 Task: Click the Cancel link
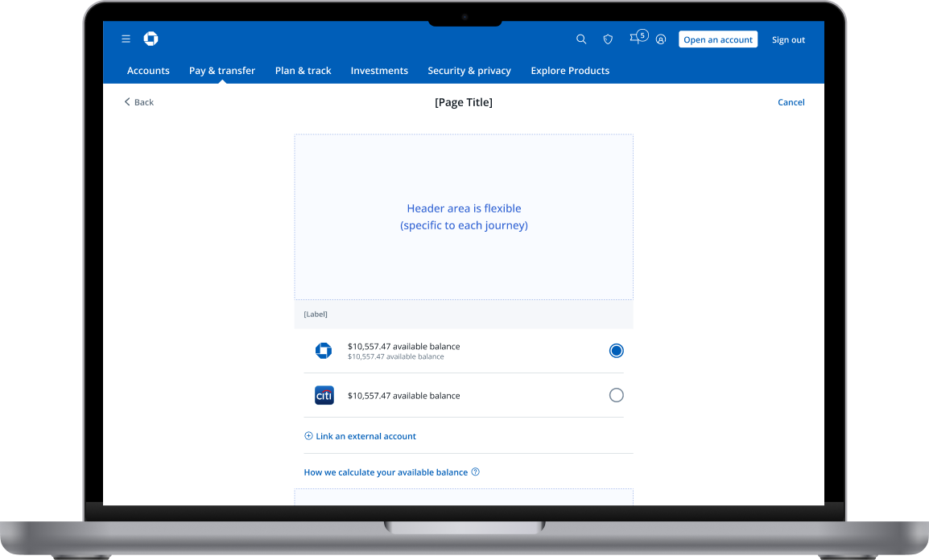pyautogui.click(x=791, y=102)
